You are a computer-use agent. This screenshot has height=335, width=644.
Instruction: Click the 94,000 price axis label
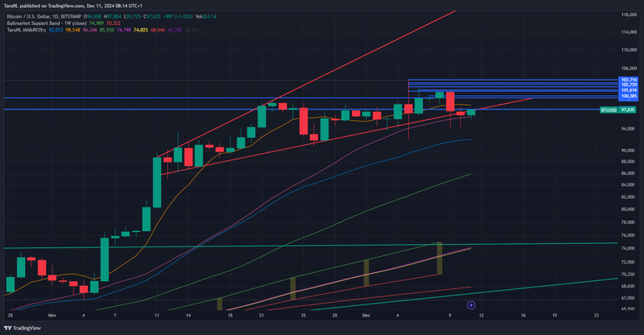628,129
